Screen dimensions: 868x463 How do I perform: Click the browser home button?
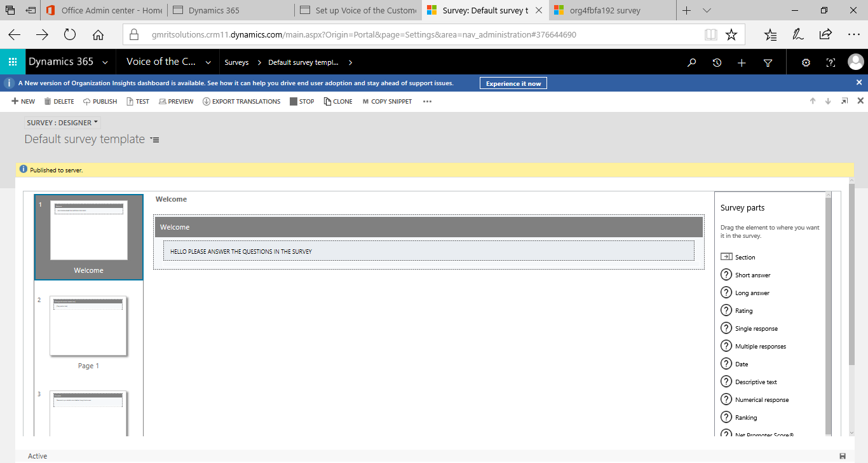tap(98, 35)
